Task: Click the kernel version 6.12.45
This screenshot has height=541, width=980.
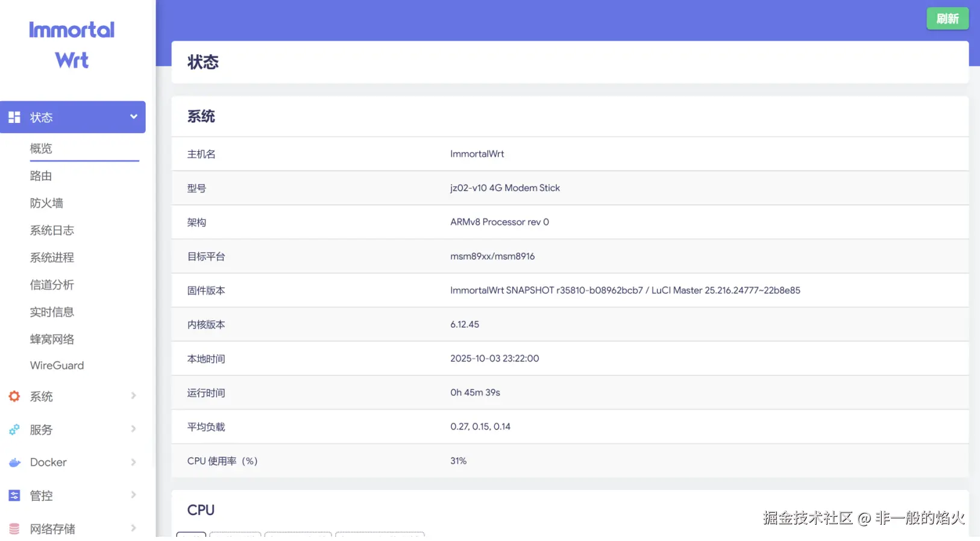Action: [x=465, y=325]
